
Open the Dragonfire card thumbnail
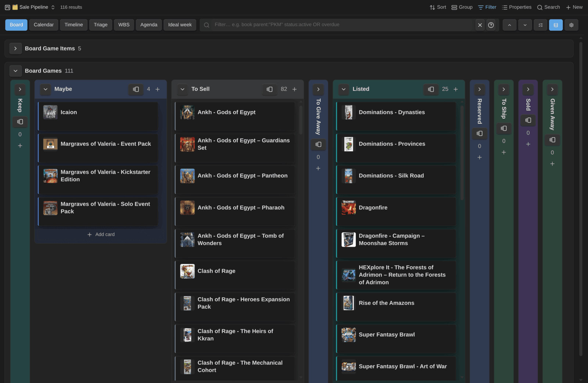[348, 208]
